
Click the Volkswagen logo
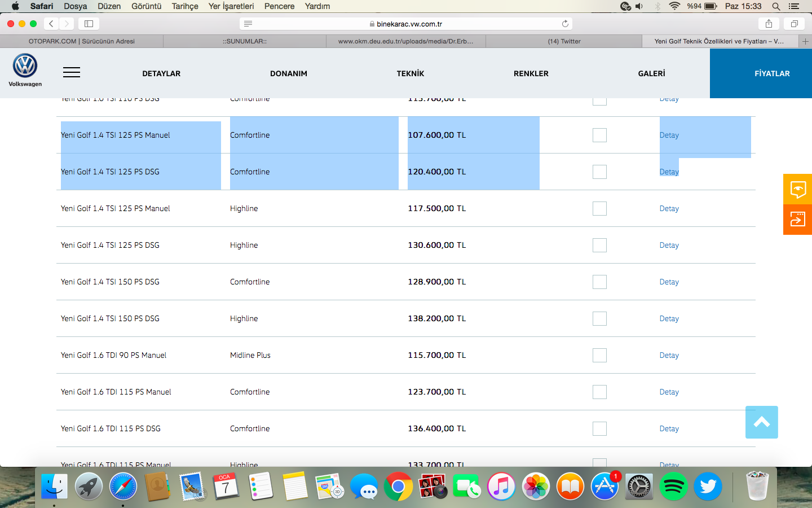25,70
